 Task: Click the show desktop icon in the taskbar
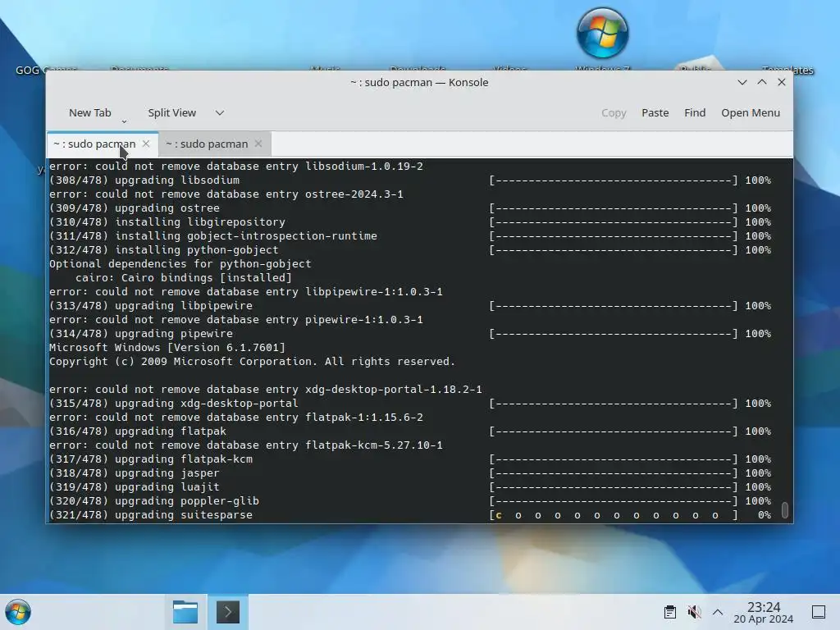click(819, 612)
